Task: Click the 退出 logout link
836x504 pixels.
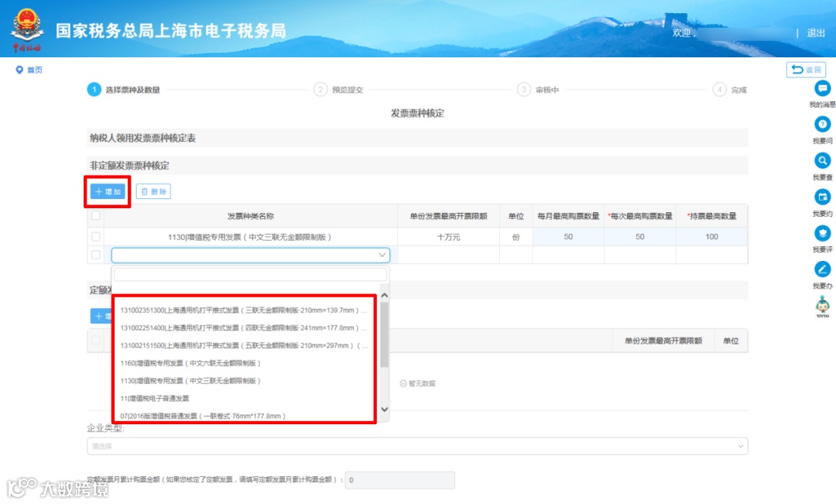Action: [815, 33]
